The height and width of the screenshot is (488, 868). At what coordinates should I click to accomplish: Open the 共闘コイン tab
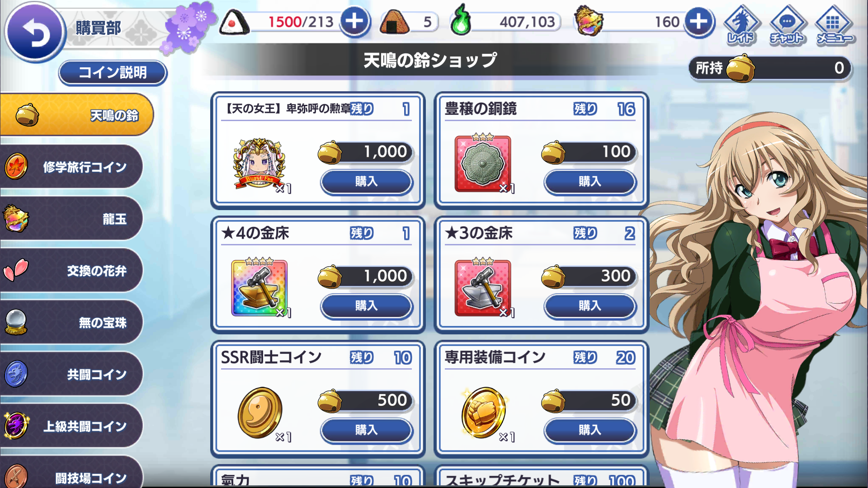(71, 374)
